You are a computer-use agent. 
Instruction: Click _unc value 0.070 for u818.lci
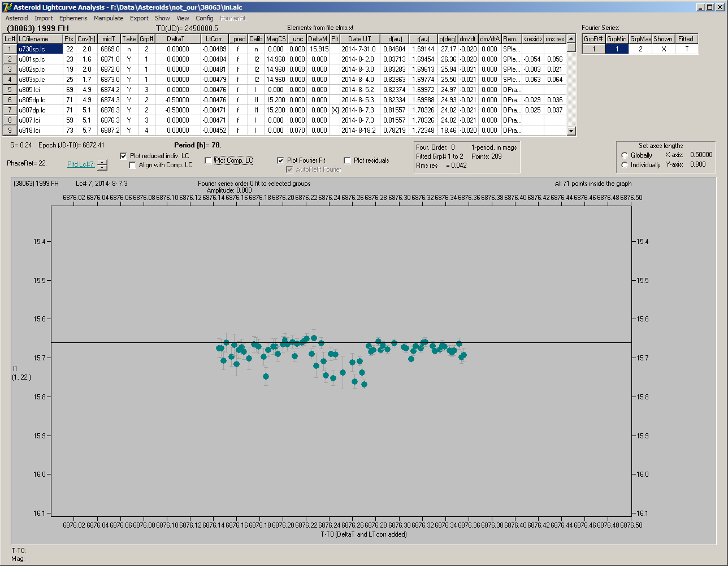(x=297, y=130)
